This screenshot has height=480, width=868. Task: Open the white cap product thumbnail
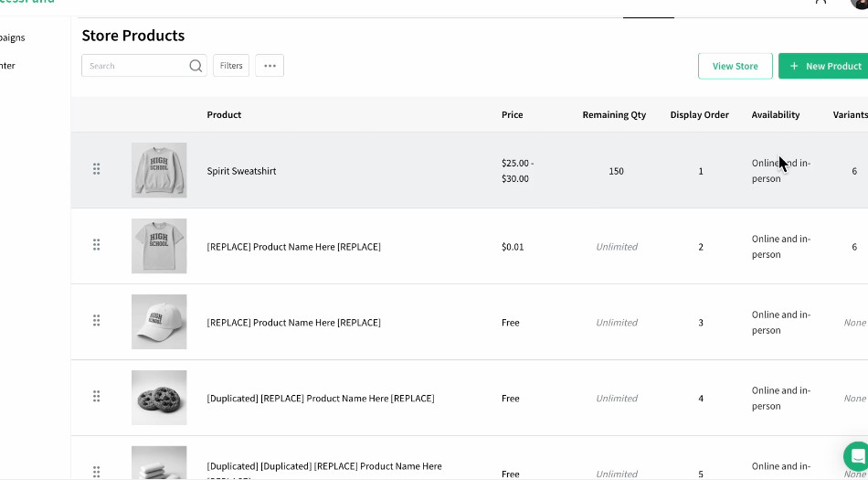[x=159, y=322]
